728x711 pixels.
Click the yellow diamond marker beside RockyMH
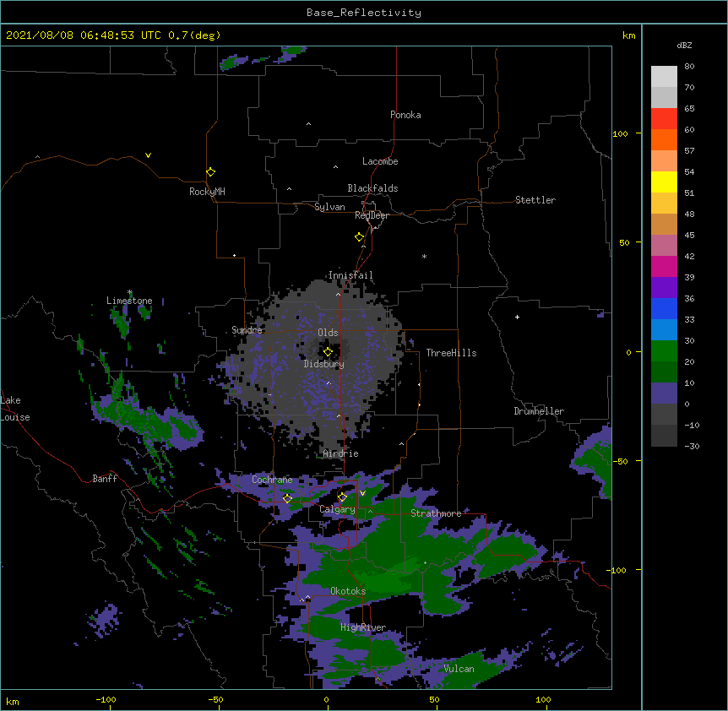[210, 172]
